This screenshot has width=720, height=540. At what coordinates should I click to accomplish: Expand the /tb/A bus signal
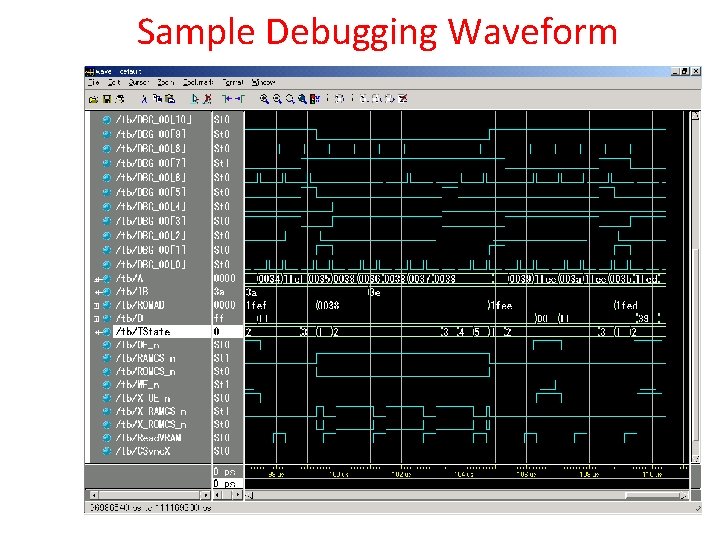pos(97,279)
